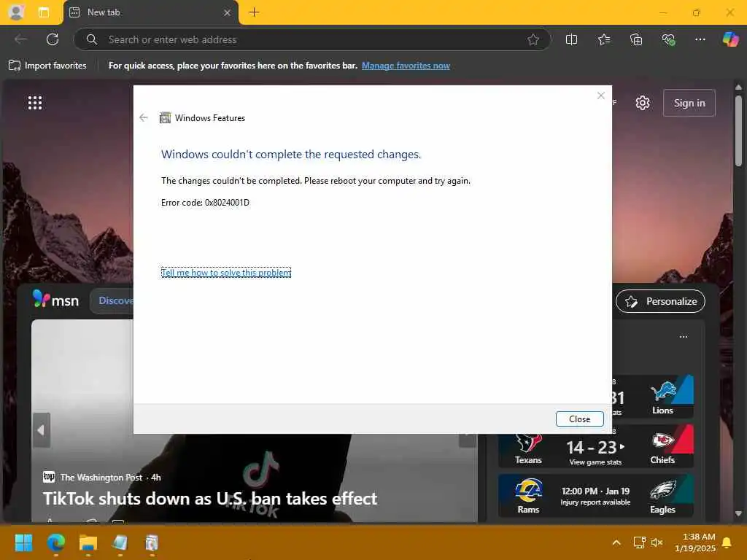Open TikTok shuts down headline article
The height and width of the screenshot is (560, 747).
tap(210, 499)
